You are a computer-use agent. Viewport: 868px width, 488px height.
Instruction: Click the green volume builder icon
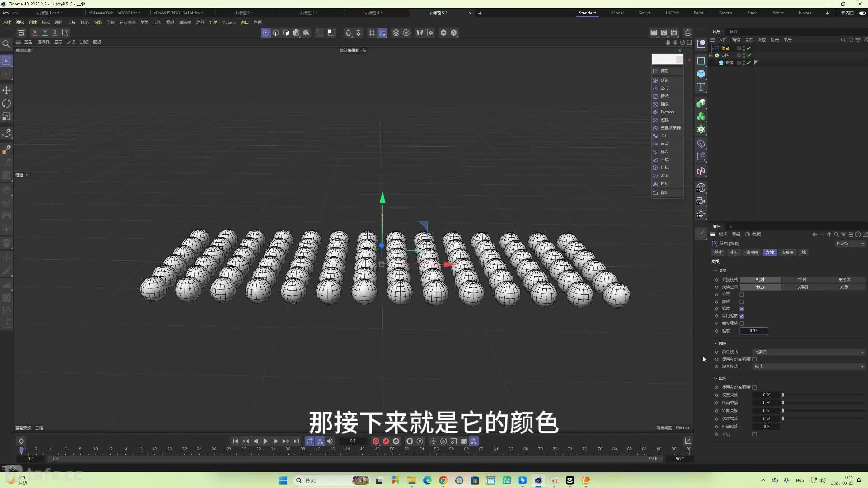click(x=701, y=117)
